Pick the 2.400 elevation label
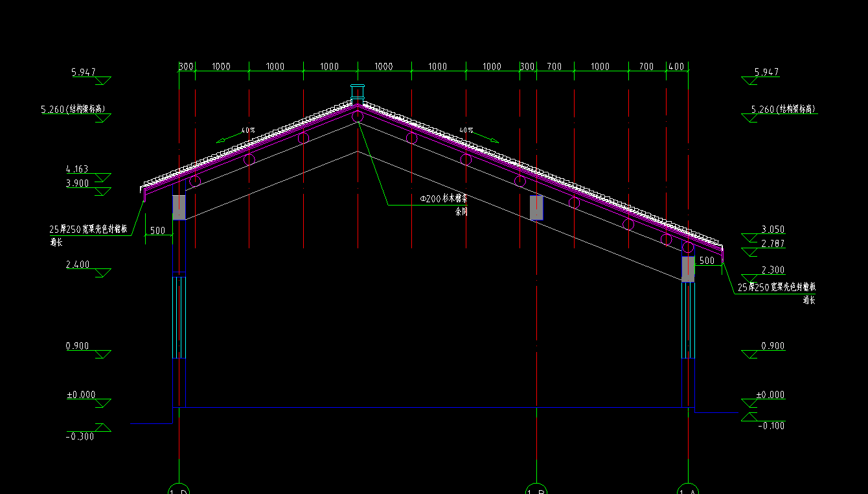The height and width of the screenshot is (494, 868). 78,265
